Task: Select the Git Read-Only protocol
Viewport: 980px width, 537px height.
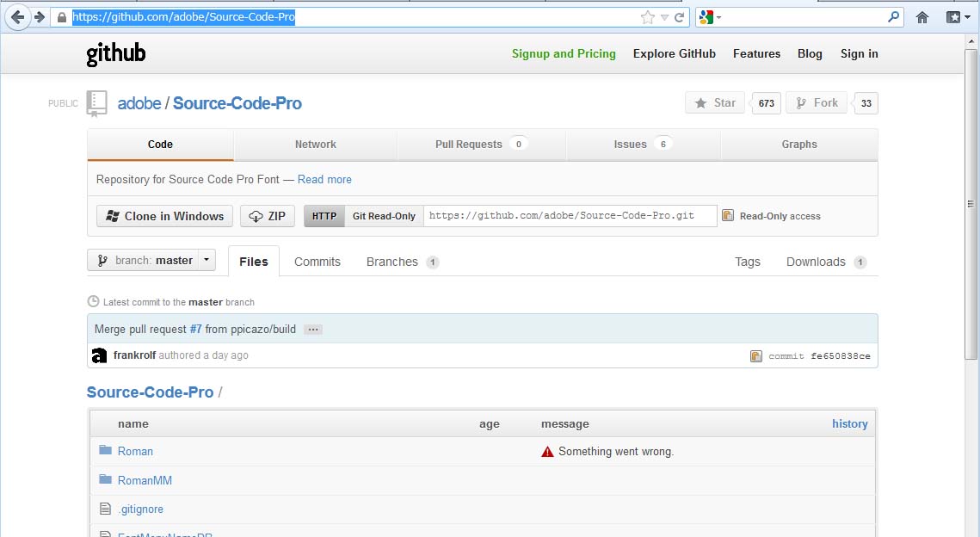Action: pos(384,216)
